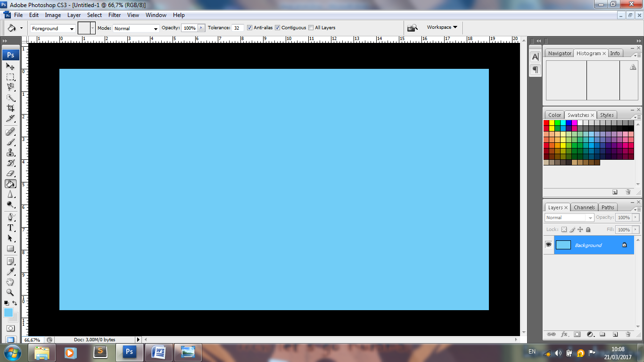Open the Filter menu
This screenshot has height=362, width=644.
pos(115,15)
